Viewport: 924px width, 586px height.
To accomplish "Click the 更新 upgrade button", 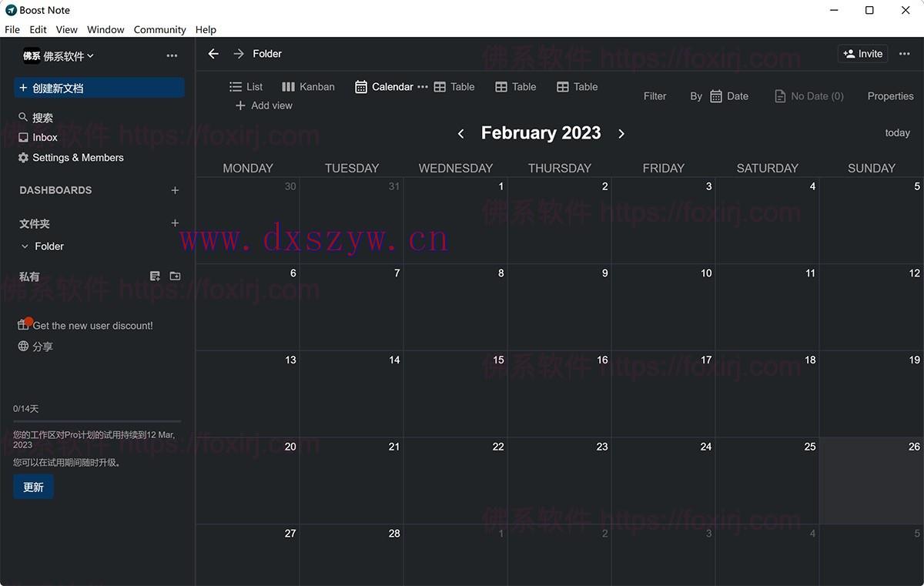I will pyautogui.click(x=33, y=487).
